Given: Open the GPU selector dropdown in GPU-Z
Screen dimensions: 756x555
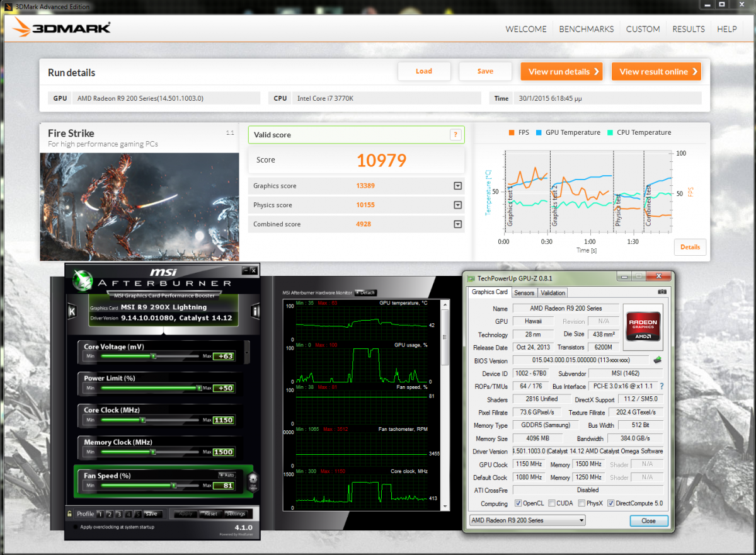Looking at the screenshot, I should click(x=527, y=520).
